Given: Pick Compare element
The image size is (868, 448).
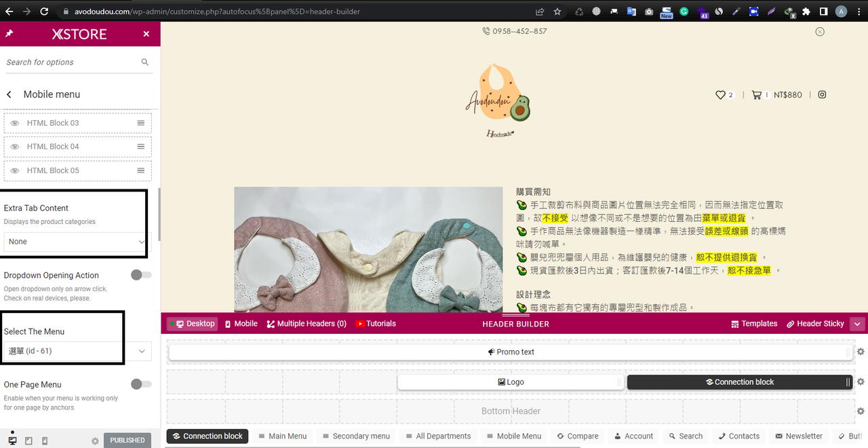Looking at the screenshot, I should 578,436.
